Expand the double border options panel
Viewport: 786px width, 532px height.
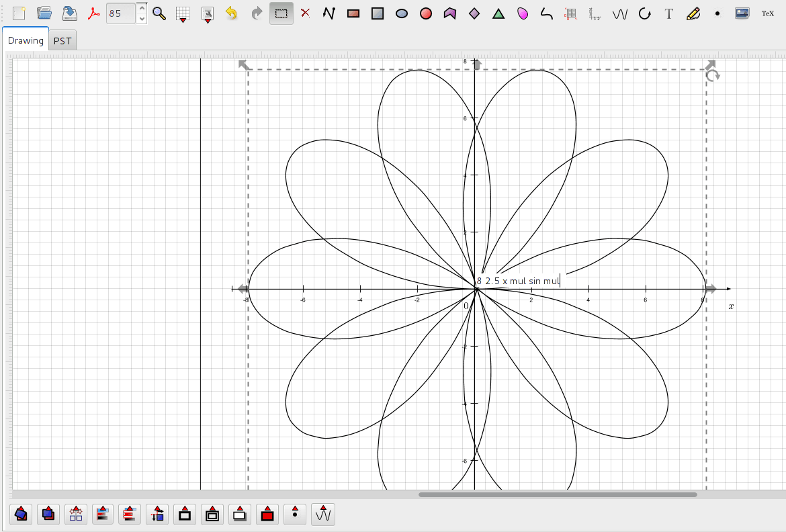(x=212, y=514)
